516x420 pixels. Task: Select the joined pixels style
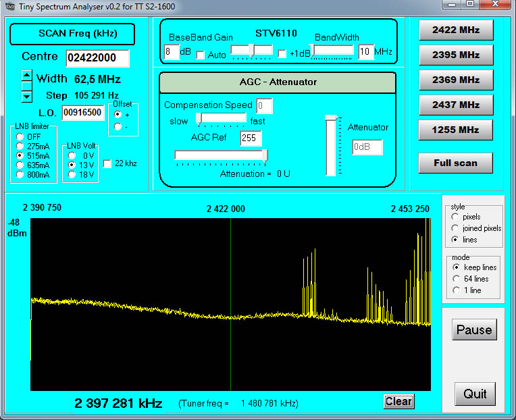click(455, 228)
